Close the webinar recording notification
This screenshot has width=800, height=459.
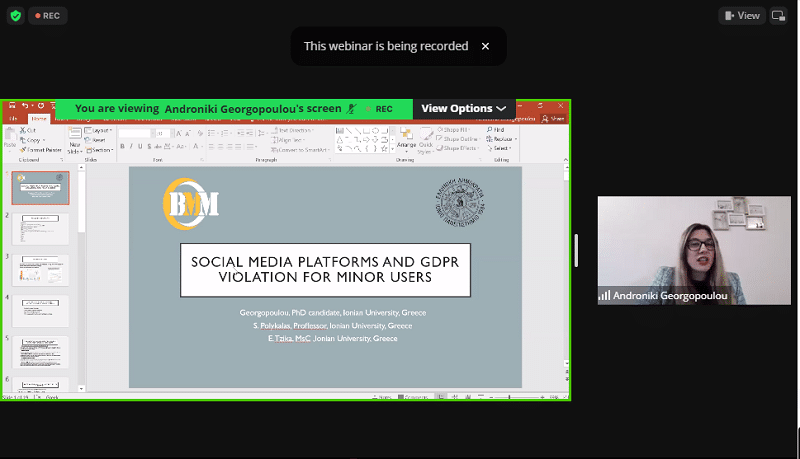[485, 46]
